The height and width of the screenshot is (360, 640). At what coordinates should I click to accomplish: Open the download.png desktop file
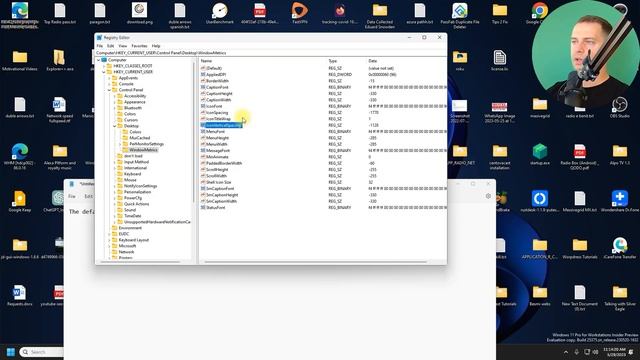pos(140,14)
